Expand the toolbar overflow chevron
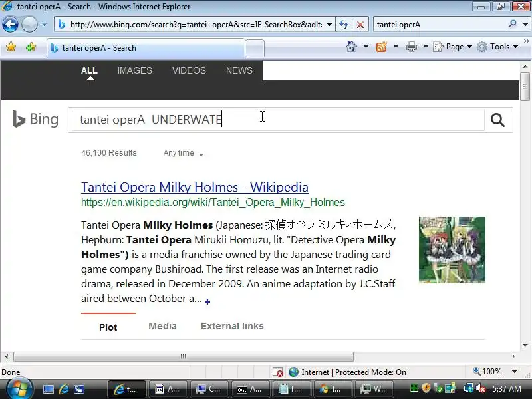Viewport: 532px width, 399px height. click(526, 41)
